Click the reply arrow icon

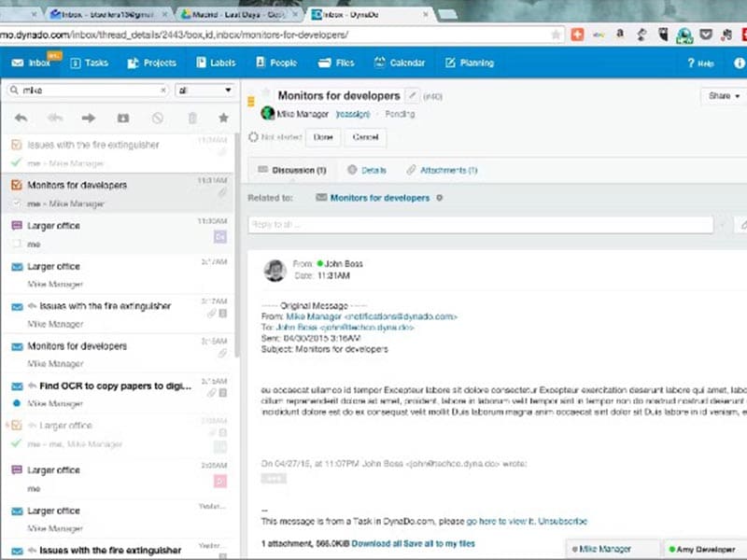click(21, 118)
